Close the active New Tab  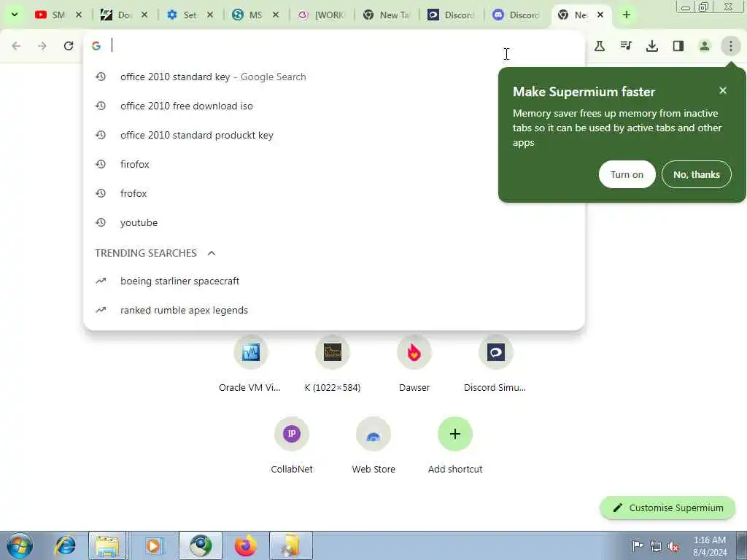click(601, 15)
